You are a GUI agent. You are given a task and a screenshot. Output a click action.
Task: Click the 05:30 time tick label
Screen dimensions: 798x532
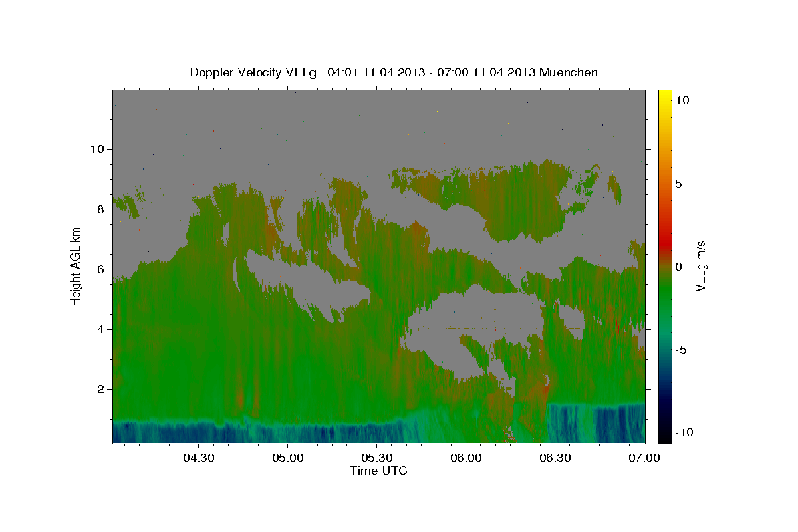click(376, 458)
